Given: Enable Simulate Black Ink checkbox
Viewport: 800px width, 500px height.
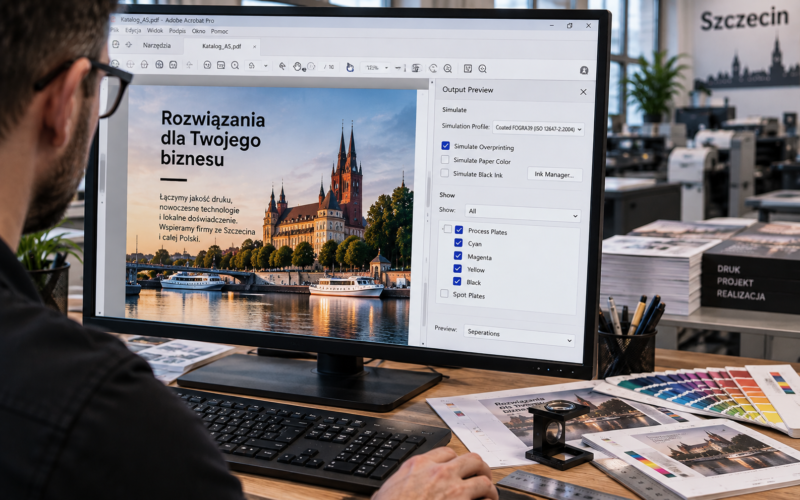Looking at the screenshot, I should pos(444,173).
